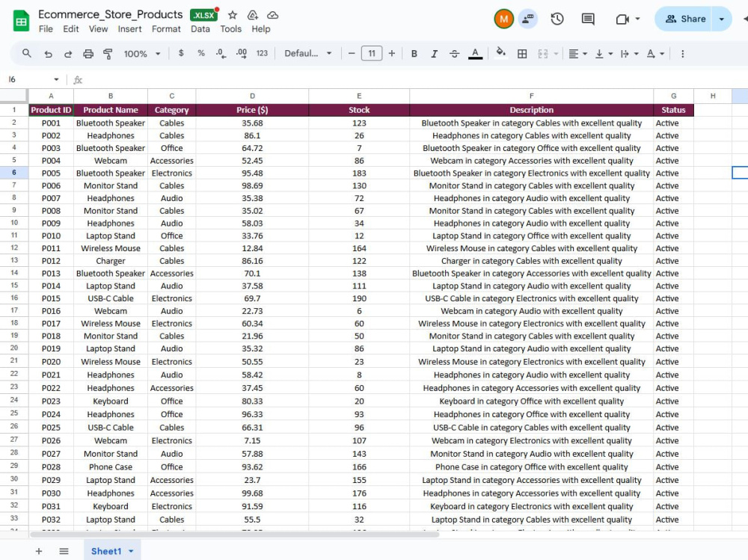Viewport: 748px width, 560px height.
Task: Increase decimal places
Action: point(242,53)
